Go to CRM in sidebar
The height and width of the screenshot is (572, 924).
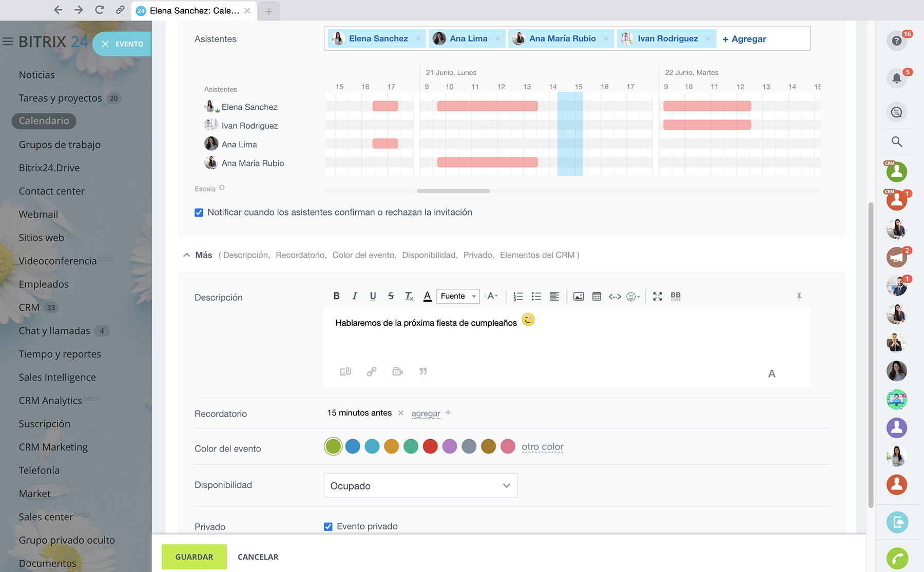[x=29, y=307]
